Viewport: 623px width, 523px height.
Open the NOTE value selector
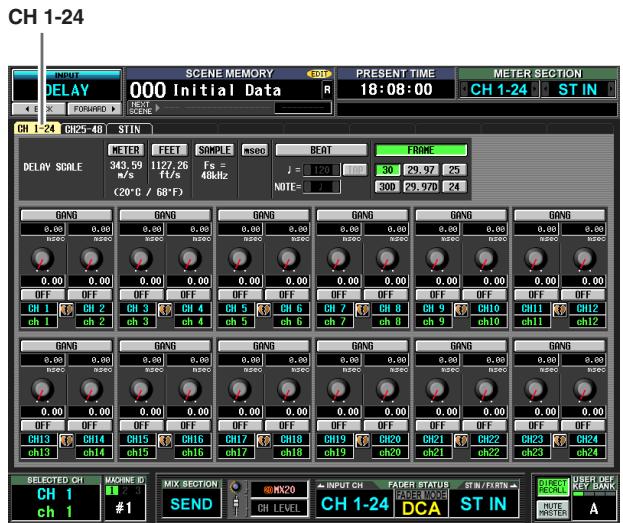pyautogui.click(x=321, y=187)
